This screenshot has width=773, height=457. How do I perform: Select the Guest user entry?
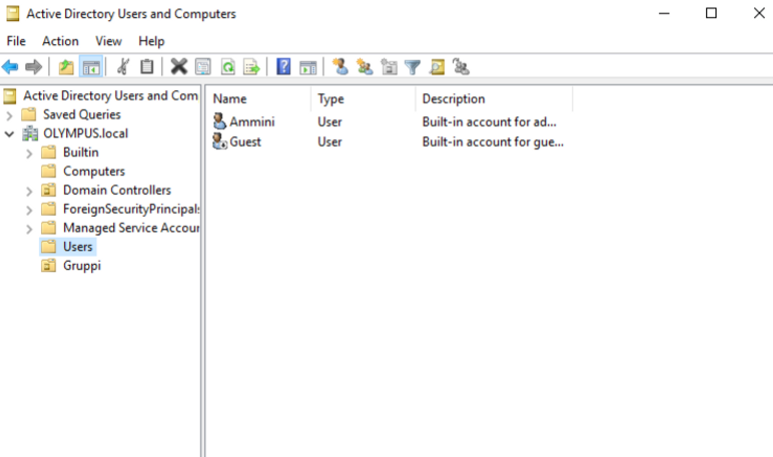[245, 142]
